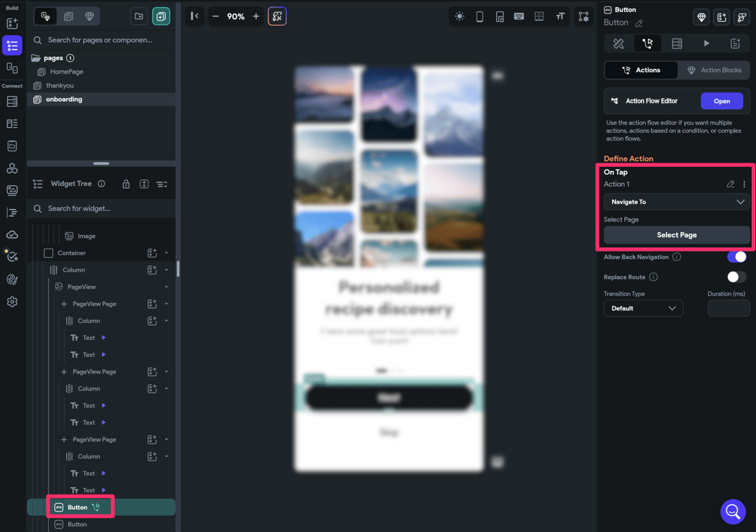756x532 pixels.
Task: Open the floating search help button
Action: 733,512
